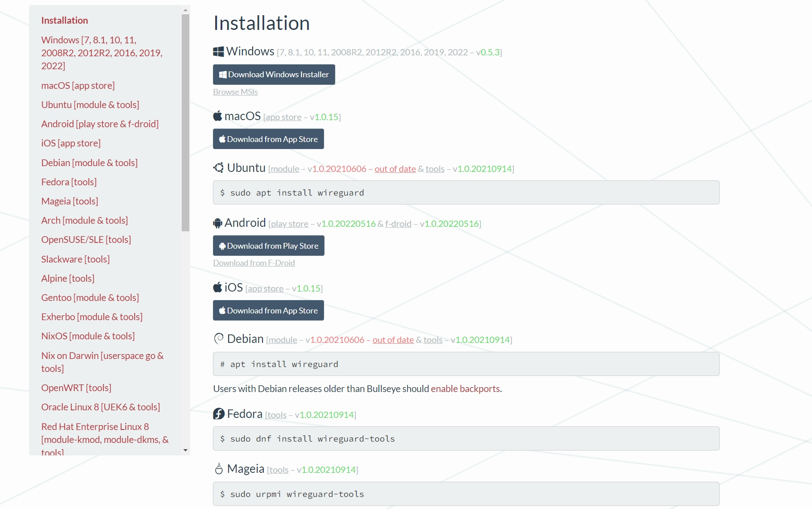This screenshot has height=509, width=812.
Task: Click the Android robot icon beside the heading
Action: coord(217,223)
